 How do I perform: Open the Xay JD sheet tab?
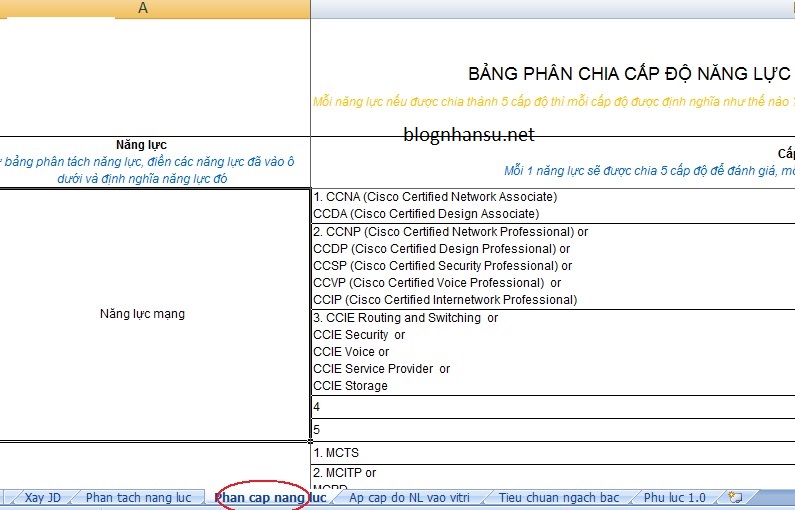pos(42,497)
